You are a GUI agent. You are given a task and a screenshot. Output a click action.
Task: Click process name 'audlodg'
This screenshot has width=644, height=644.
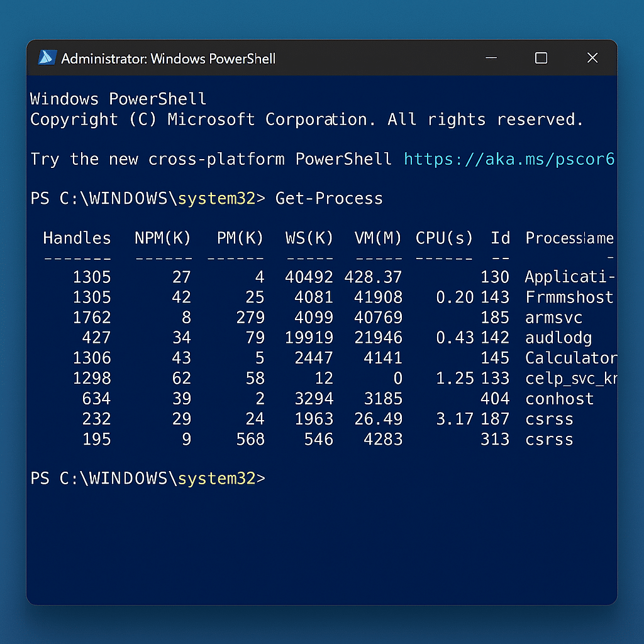click(558, 338)
